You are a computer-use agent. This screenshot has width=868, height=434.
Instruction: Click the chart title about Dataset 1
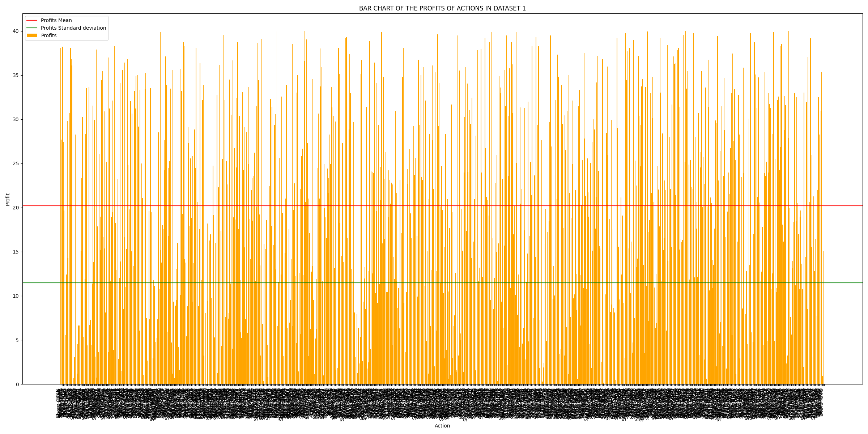[442, 8]
